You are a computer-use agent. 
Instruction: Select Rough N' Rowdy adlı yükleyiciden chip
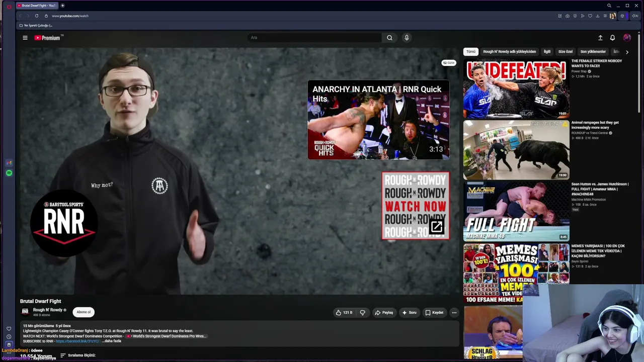pyautogui.click(x=509, y=52)
